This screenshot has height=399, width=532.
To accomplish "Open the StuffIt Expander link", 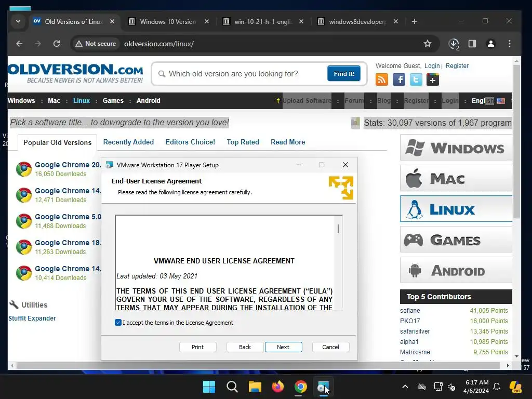I will (x=32, y=318).
